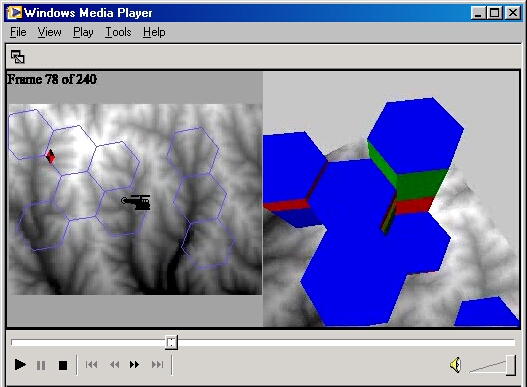The image size is (527, 387).
Task: Click the seek bar position thumb
Action: click(x=171, y=342)
